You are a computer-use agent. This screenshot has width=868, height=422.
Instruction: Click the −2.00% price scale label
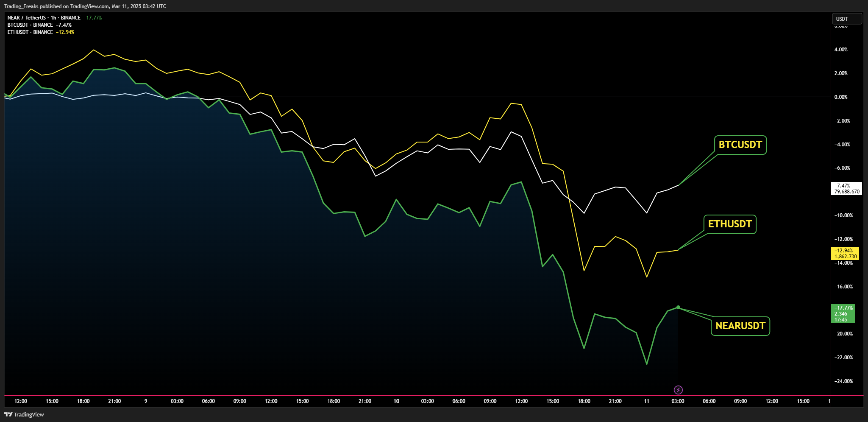point(842,121)
